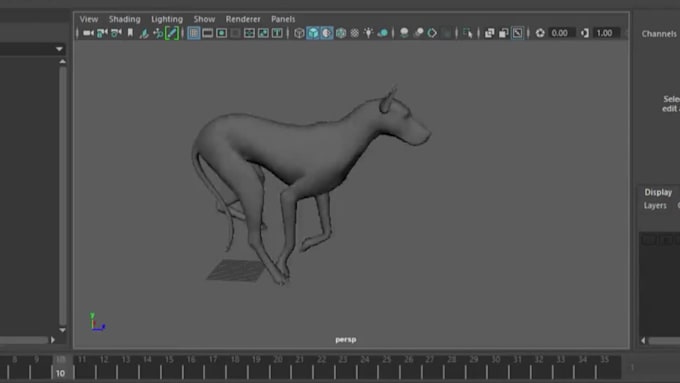The height and width of the screenshot is (383, 680).
Task: Click the exposure value field 0.00
Action: tap(561, 33)
